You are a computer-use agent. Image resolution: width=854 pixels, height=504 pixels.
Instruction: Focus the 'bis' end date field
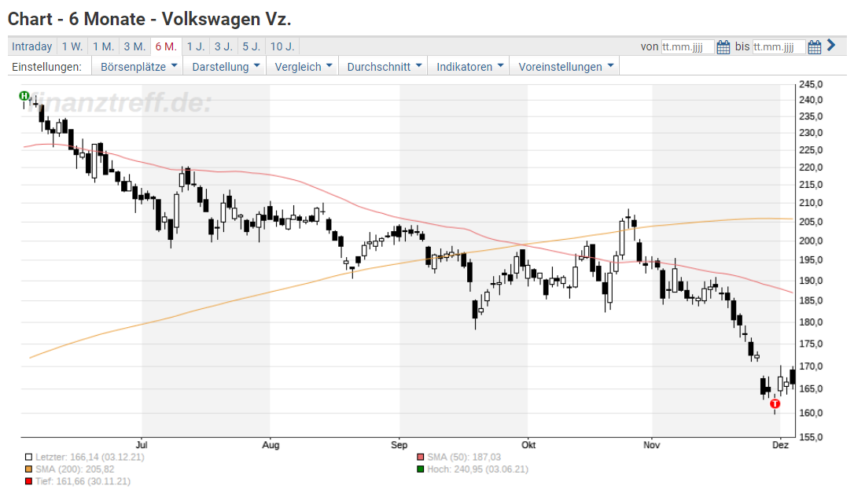(x=779, y=47)
